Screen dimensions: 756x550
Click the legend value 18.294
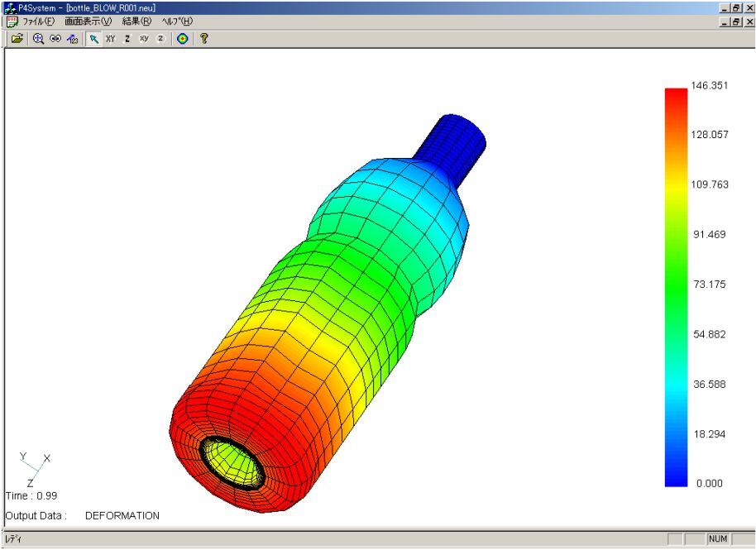[x=709, y=434]
